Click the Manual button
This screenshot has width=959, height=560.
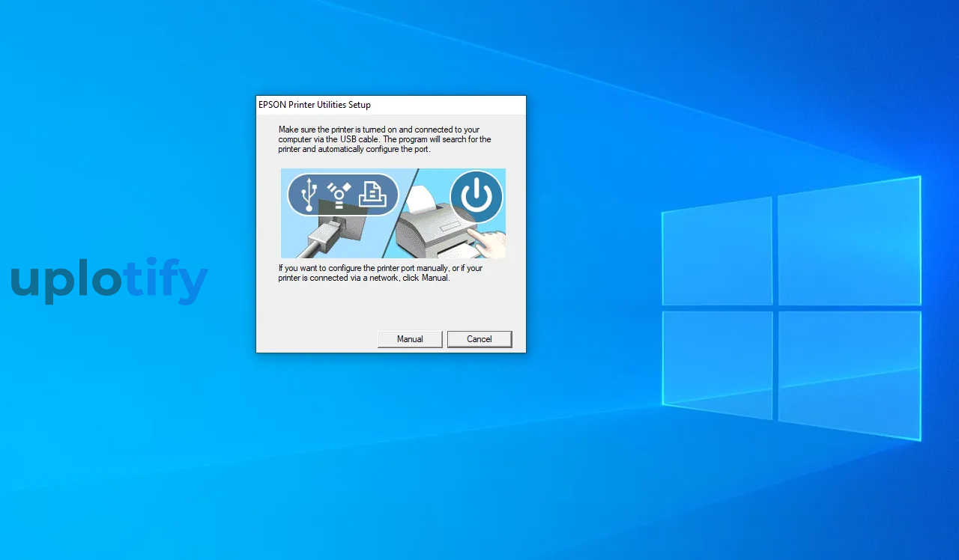pyautogui.click(x=410, y=339)
